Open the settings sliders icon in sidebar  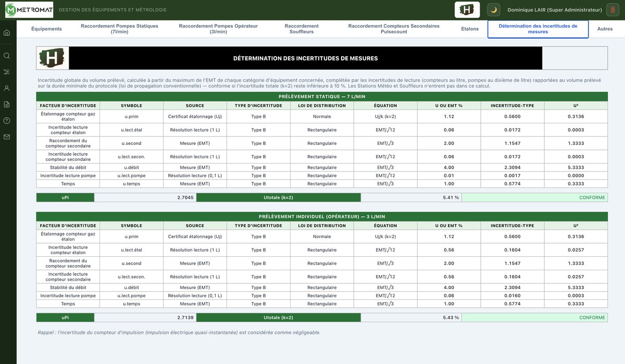click(7, 72)
